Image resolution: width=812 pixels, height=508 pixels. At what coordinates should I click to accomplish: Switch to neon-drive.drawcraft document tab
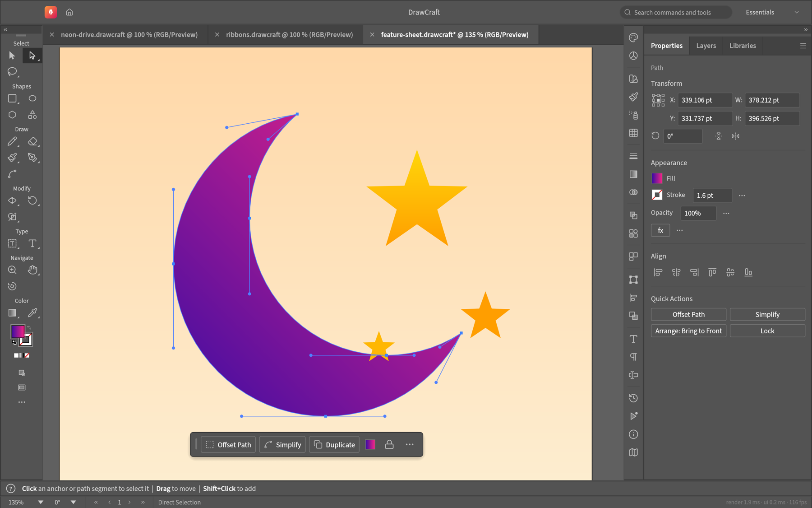click(x=129, y=35)
